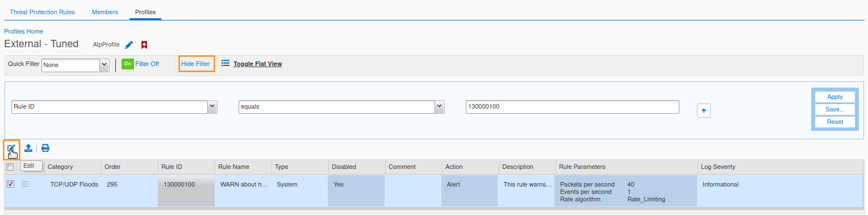Screen dimensions: 868x215
Task: Click the pencil icon beside AtpProfile
Action: tap(129, 45)
